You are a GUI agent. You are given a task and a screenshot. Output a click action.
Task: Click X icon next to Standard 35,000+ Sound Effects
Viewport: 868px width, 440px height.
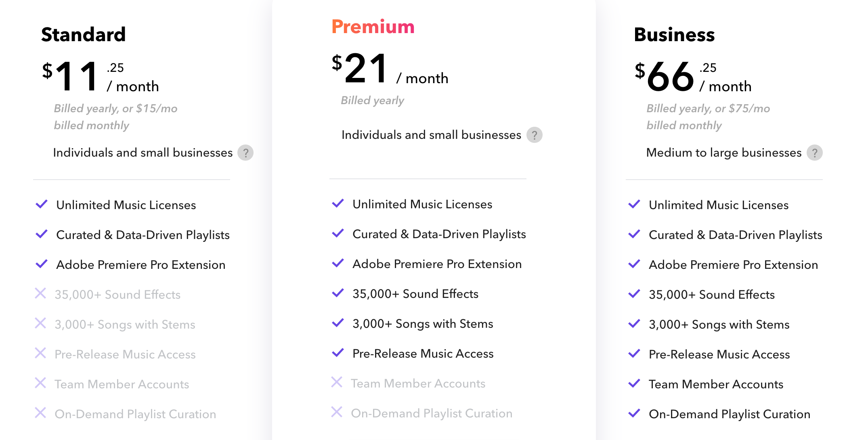coord(40,293)
